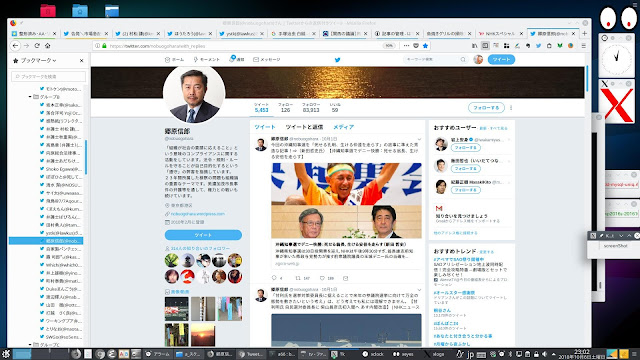This screenshot has width=640, height=360.
Task: Click the blue bookmark star
Action: point(425,46)
